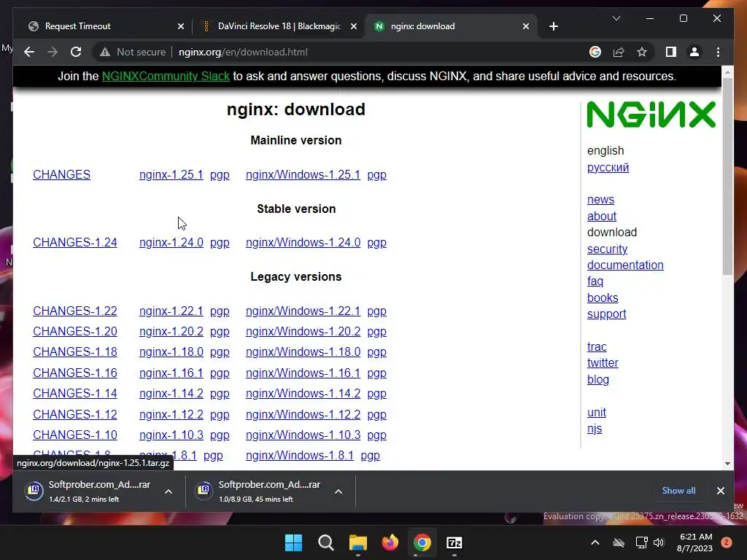Image resolution: width=747 pixels, height=560 pixels.
Task: Click the browser forward arrow
Action: pos(53,52)
